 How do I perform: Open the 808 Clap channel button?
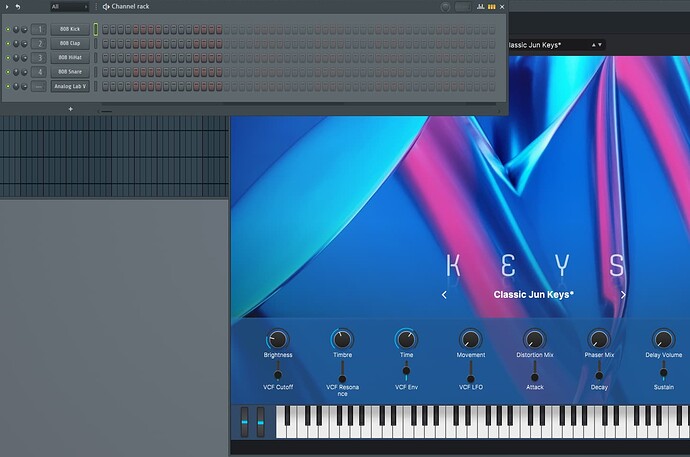[70, 43]
